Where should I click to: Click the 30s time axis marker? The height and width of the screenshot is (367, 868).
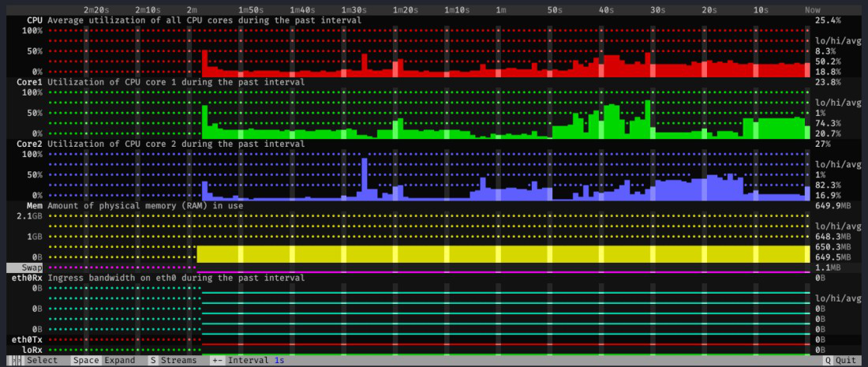click(657, 10)
